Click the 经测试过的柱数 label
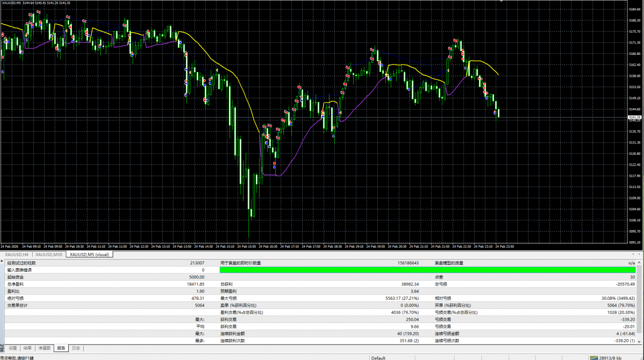The width and height of the screenshot is (644, 360). (21, 263)
